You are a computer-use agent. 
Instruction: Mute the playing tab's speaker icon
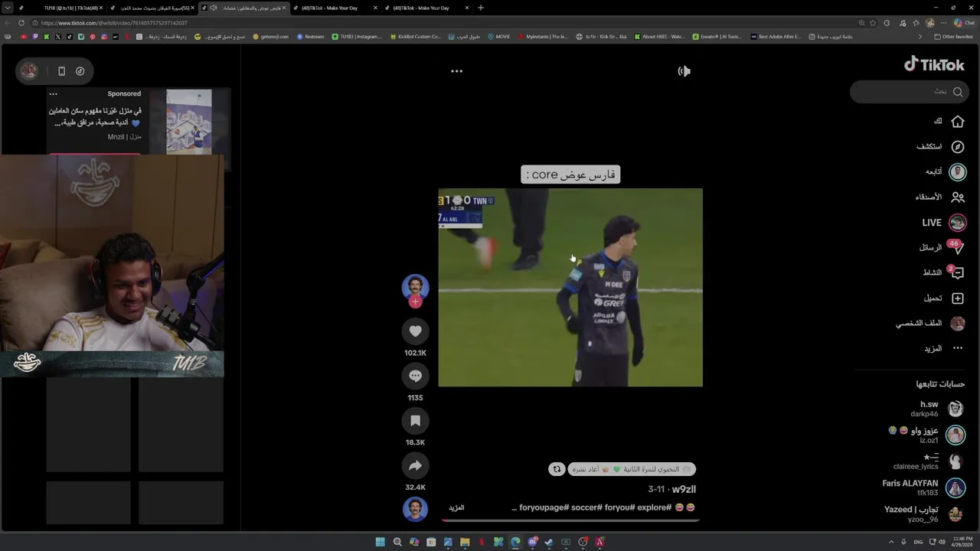[214, 8]
